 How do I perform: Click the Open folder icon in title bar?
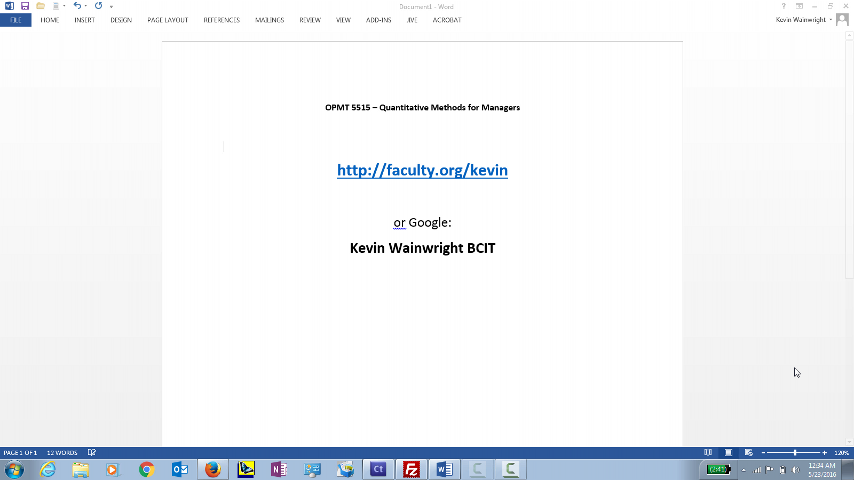(40, 6)
